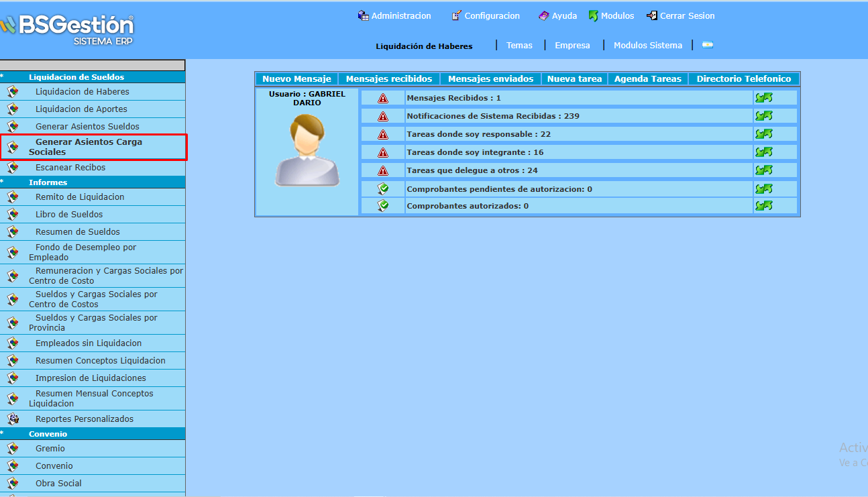
Task: Click the icon beside Empleados sin Liquidacion
Action: point(13,343)
